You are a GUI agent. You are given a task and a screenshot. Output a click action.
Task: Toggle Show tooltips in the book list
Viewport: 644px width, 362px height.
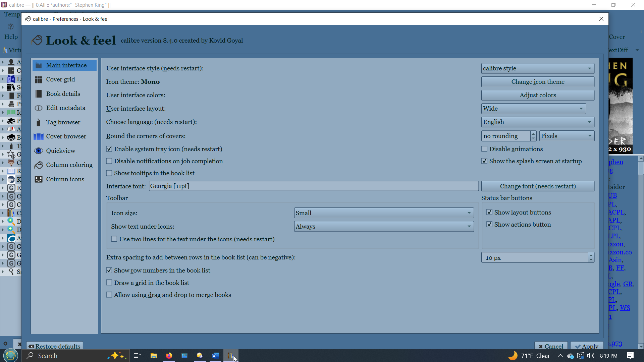click(x=109, y=173)
